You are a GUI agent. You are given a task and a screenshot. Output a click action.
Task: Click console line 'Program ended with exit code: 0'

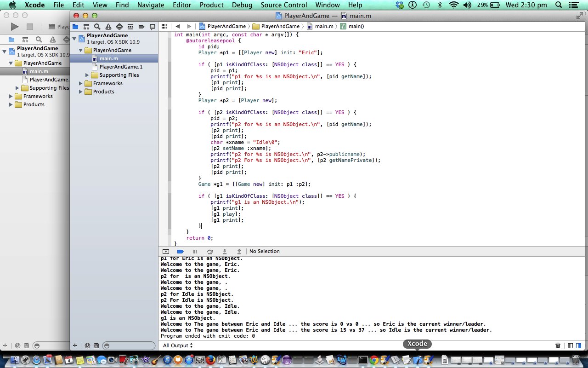(208, 336)
